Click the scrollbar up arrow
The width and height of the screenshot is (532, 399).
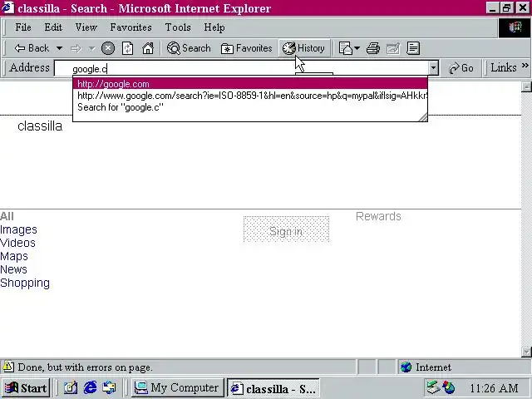click(x=526, y=87)
